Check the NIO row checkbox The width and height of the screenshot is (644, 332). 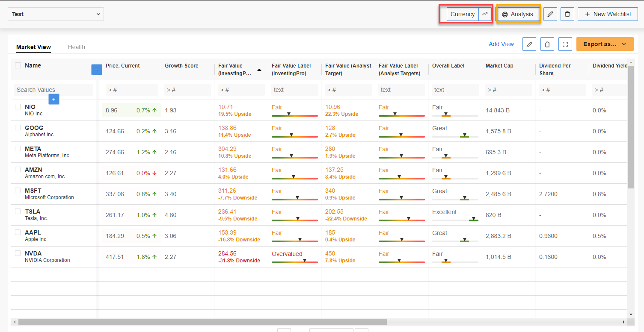(x=18, y=106)
